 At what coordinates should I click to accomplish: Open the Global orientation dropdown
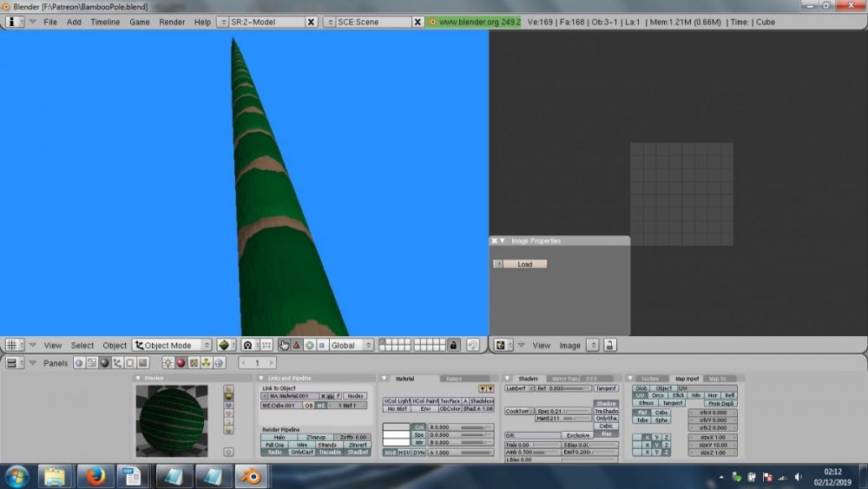tap(351, 345)
